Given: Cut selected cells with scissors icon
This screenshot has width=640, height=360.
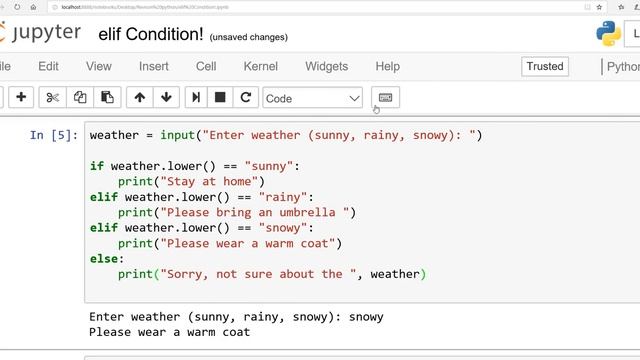Looking at the screenshot, I should tap(53, 98).
